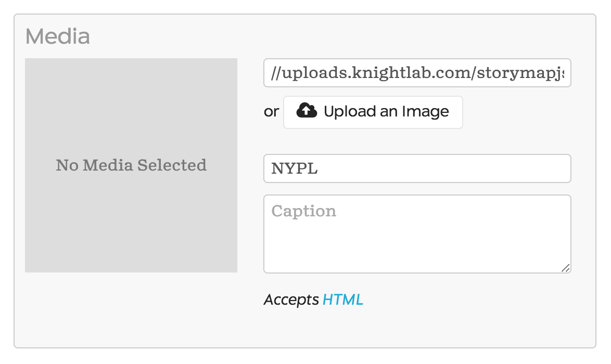Click the cloud upload icon

(x=307, y=111)
